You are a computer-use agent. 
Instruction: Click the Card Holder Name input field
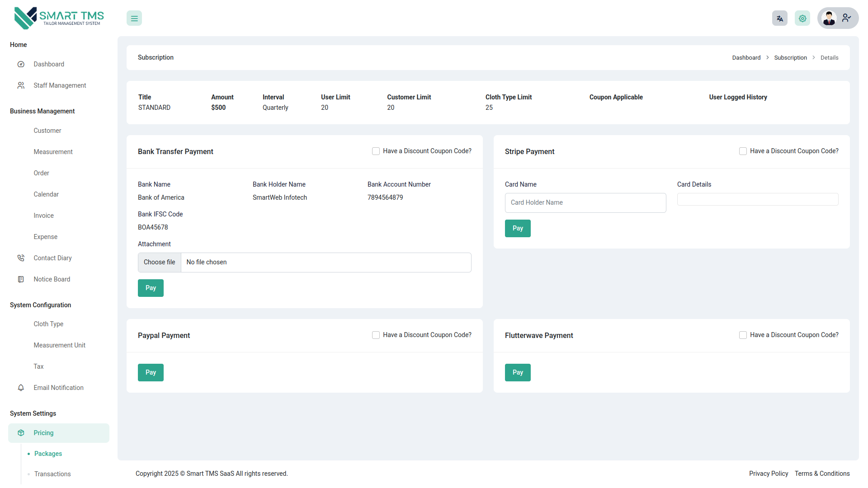click(585, 202)
